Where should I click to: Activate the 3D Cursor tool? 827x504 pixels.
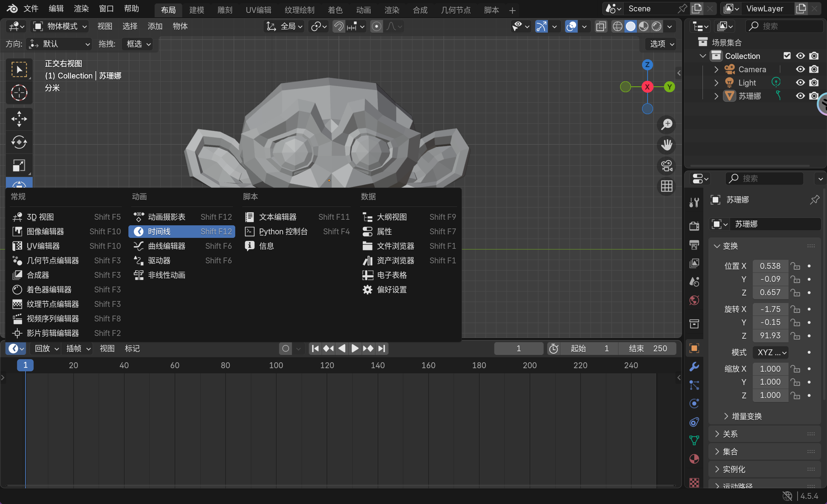tap(19, 93)
